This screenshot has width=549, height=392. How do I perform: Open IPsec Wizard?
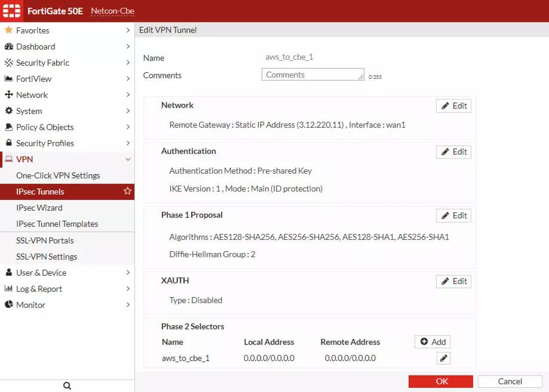point(39,208)
